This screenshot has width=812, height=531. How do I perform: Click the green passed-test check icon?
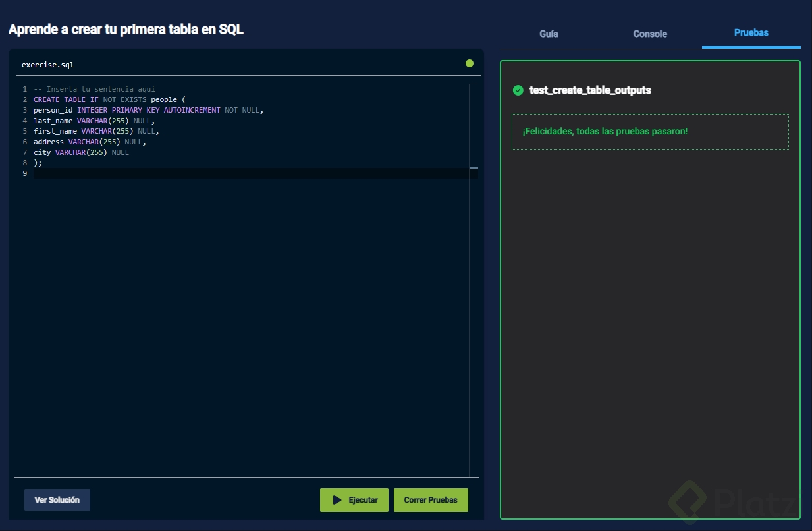coord(518,90)
